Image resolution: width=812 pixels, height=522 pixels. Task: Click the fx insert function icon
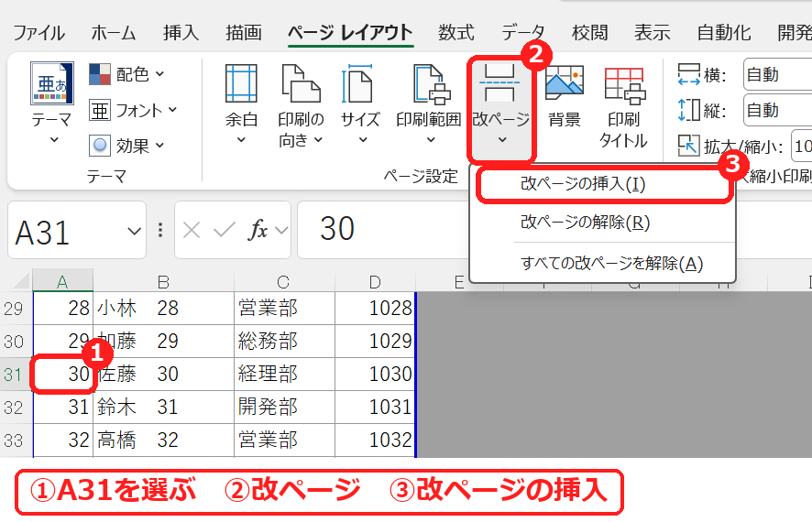coord(258,230)
